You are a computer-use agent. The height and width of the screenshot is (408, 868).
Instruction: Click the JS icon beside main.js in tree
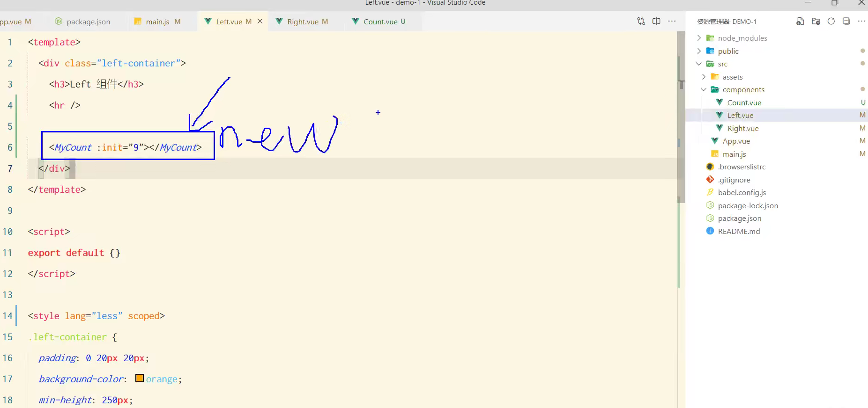coord(715,153)
